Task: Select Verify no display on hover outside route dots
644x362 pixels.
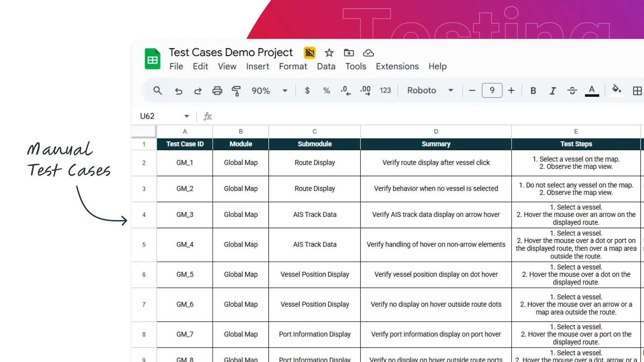Action: pos(436,305)
